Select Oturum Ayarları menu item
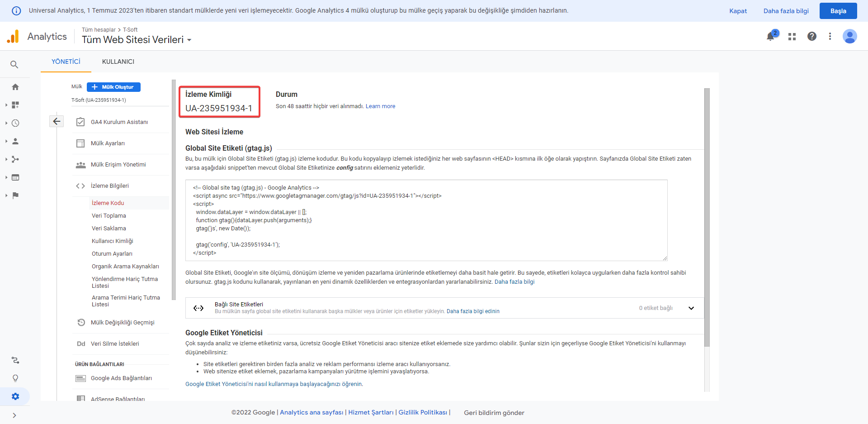 [112, 254]
